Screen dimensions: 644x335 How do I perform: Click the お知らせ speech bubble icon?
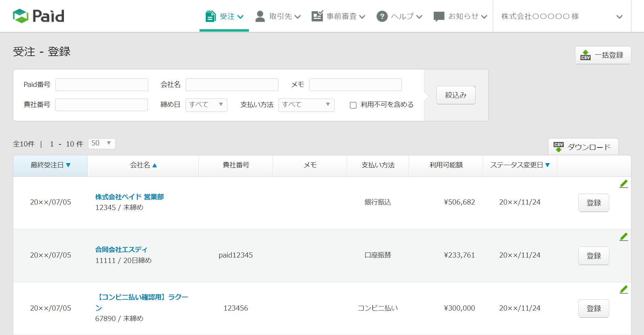point(439,16)
